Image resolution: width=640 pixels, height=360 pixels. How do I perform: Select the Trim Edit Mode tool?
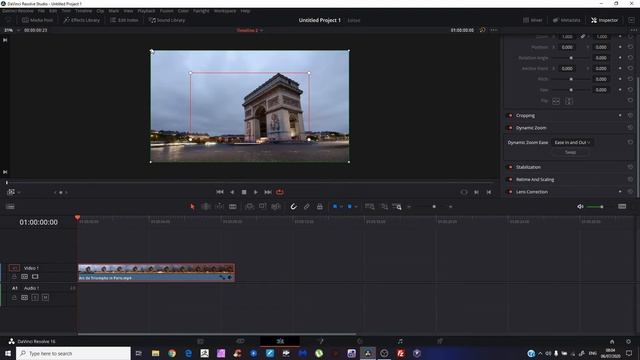tap(206, 207)
